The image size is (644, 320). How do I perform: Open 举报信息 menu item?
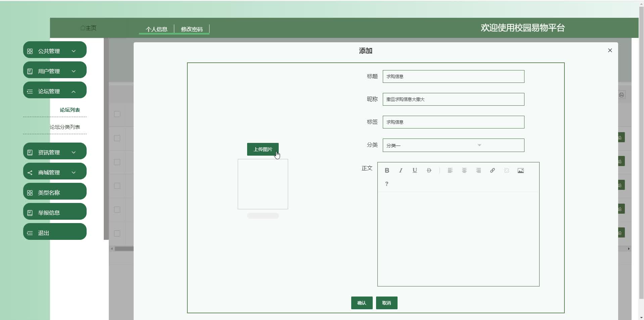pyautogui.click(x=55, y=211)
